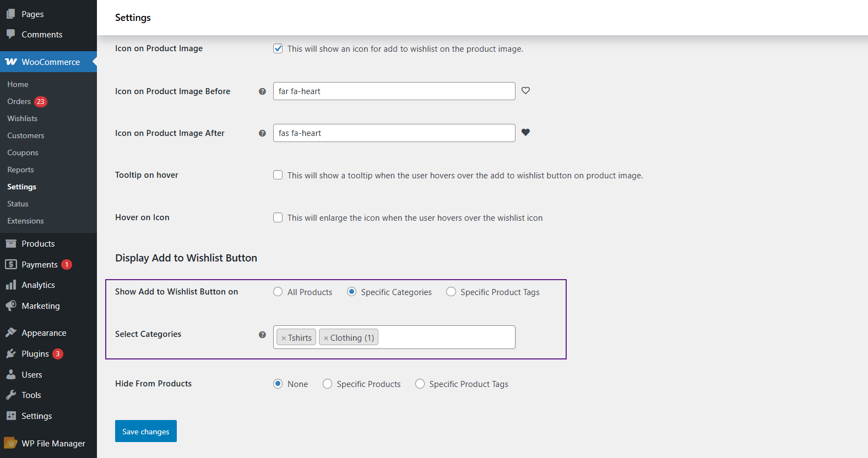This screenshot has width=868, height=458.
Task: Click the Icon on Product Image After field
Action: pos(394,133)
